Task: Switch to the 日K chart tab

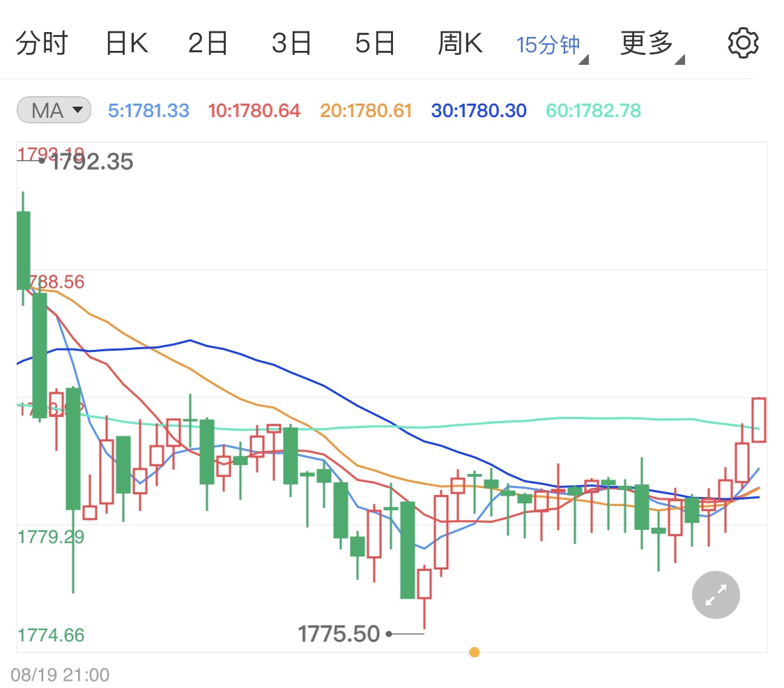Action: point(127,43)
